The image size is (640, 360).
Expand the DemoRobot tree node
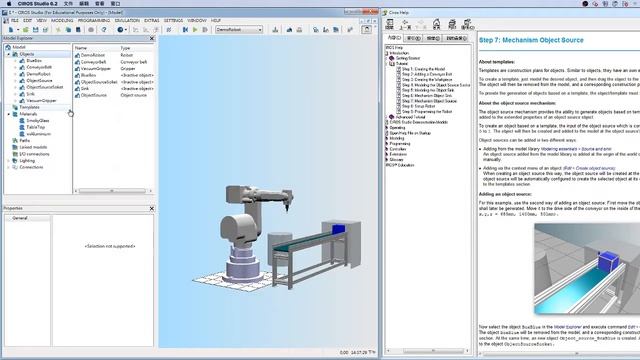coord(16,74)
